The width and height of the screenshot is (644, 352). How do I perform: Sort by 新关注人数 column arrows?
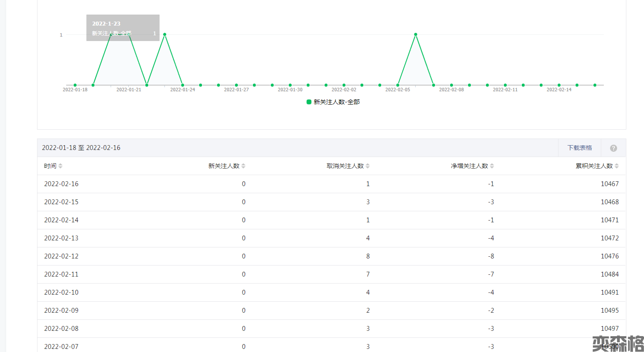243,166
